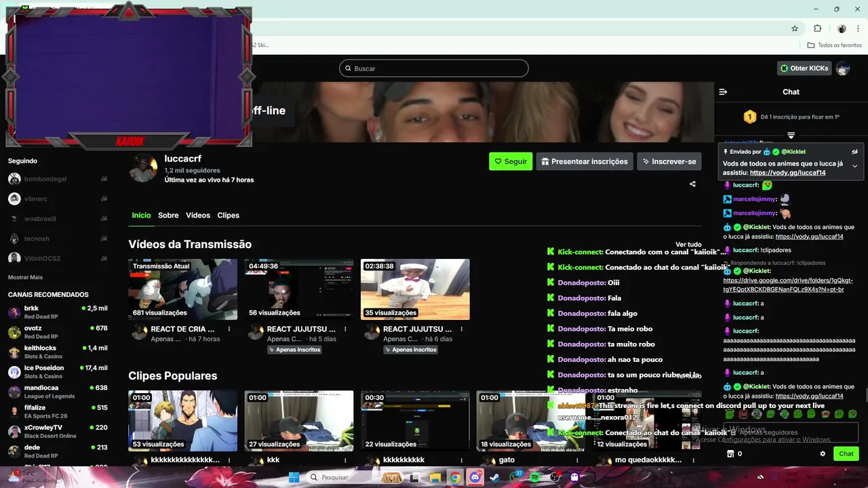Open recommended channel ovotz
868x488 pixels.
pyautogui.click(x=58, y=332)
